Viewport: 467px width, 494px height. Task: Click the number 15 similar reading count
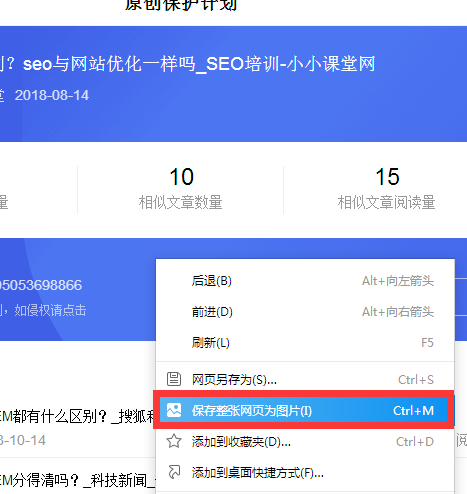(x=387, y=177)
